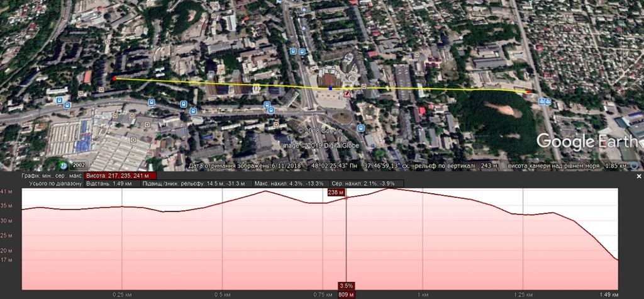Click the elevation peak on the profile graph
The image size is (644, 299).
[x=390, y=188]
